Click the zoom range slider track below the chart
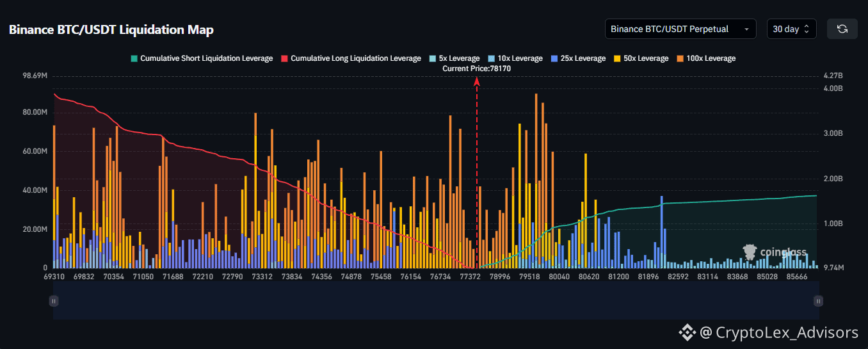868x349 pixels. coord(436,301)
